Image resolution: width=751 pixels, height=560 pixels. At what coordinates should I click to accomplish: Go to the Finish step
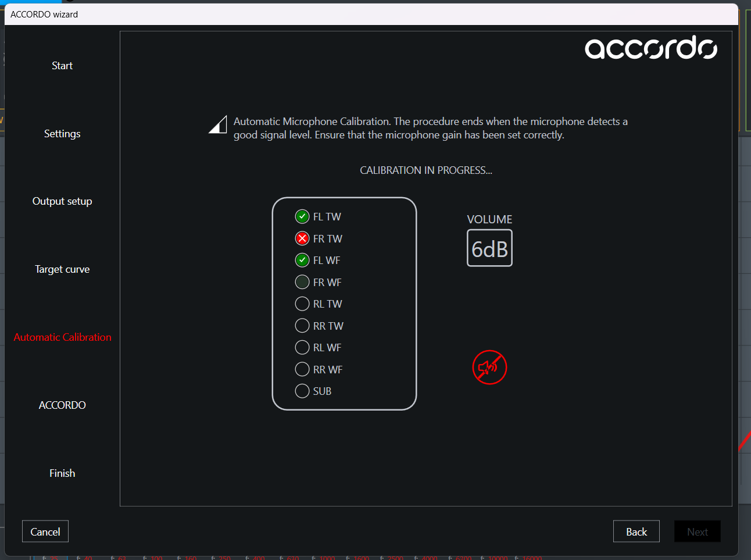coord(62,473)
